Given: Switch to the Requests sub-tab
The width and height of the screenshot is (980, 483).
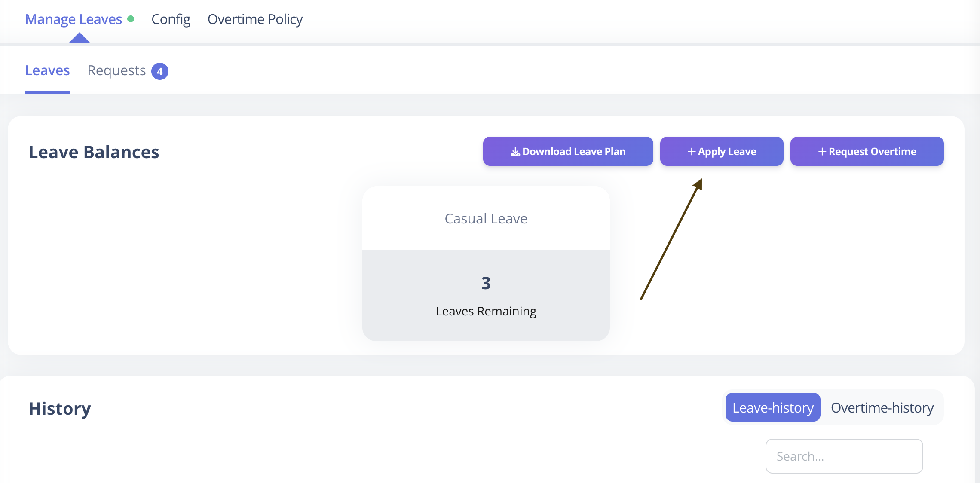Looking at the screenshot, I should [116, 70].
